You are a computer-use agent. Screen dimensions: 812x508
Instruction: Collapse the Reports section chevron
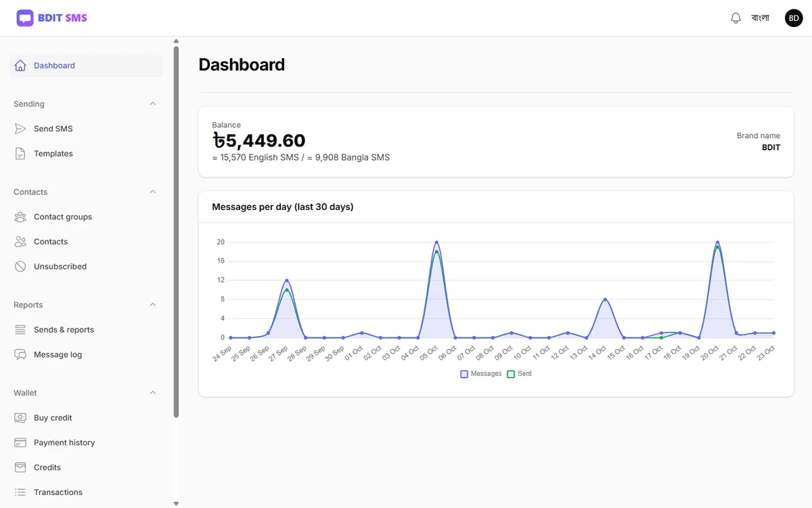point(153,305)
